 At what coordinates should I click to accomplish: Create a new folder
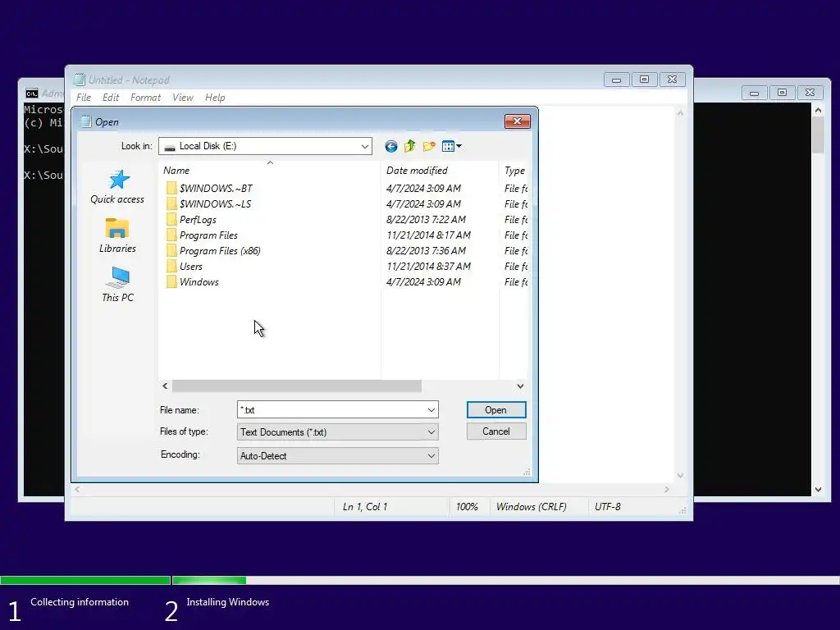[x=429, y=146]
